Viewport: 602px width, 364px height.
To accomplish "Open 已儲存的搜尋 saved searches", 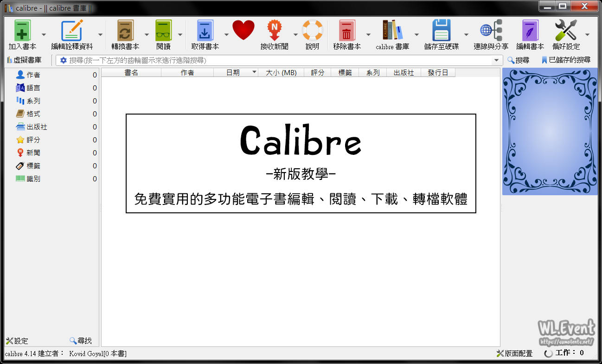I will click(x=566, y=60).
